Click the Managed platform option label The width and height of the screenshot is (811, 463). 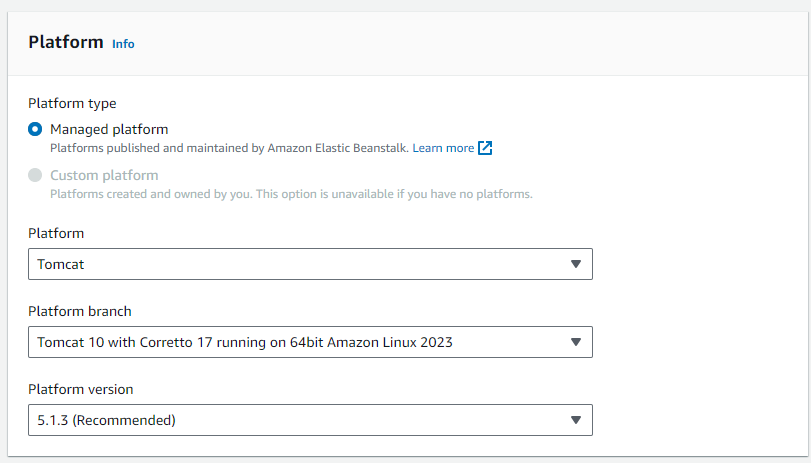[109, 129]
